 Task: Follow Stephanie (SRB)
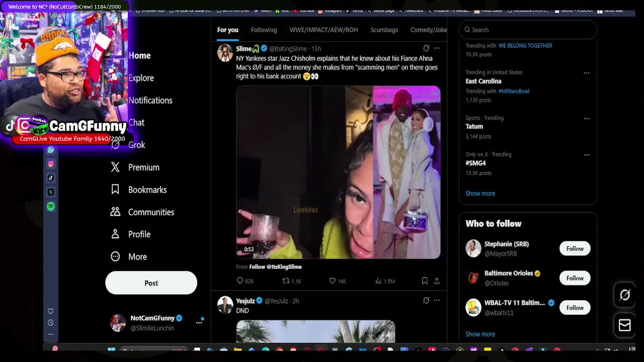click(x=575, y=248)
